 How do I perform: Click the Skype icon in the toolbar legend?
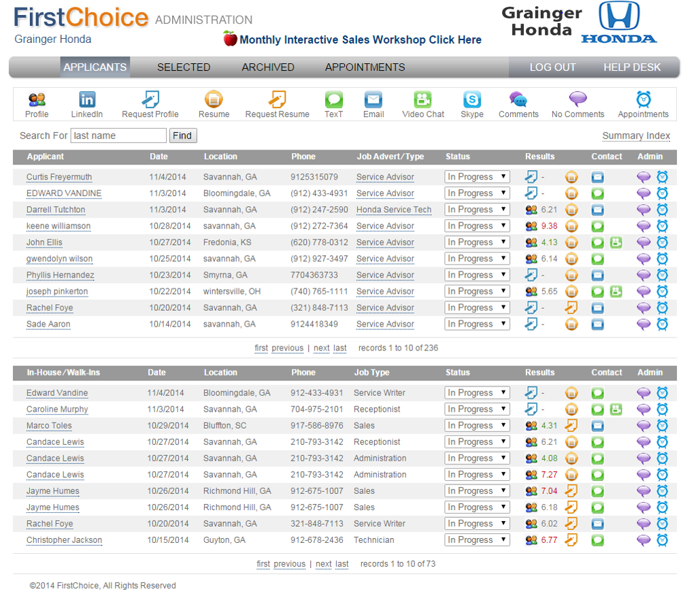(x=471, y=99)
